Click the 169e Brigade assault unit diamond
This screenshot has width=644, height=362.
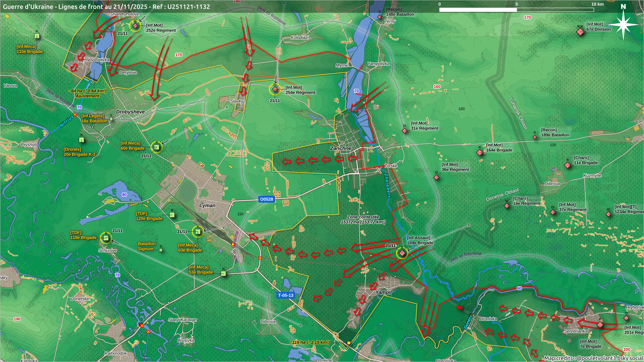402,253
